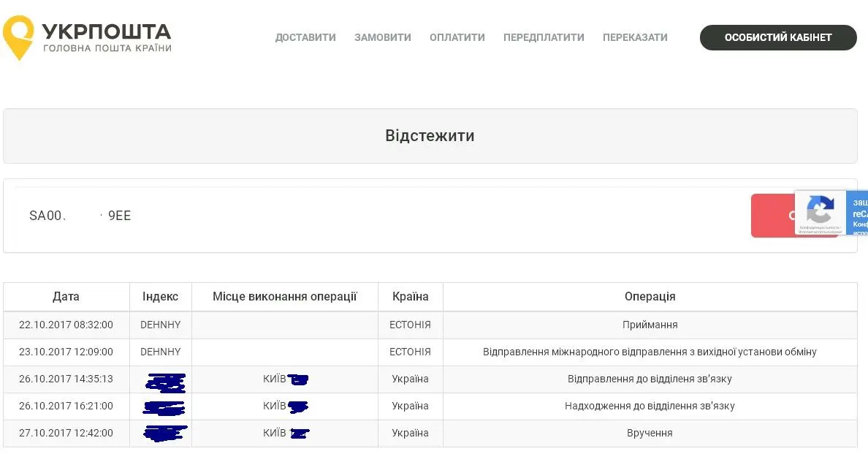Click the Вручення operation cell
The width and height of the screenshot is (868, 454).
[x=650, y=434]
